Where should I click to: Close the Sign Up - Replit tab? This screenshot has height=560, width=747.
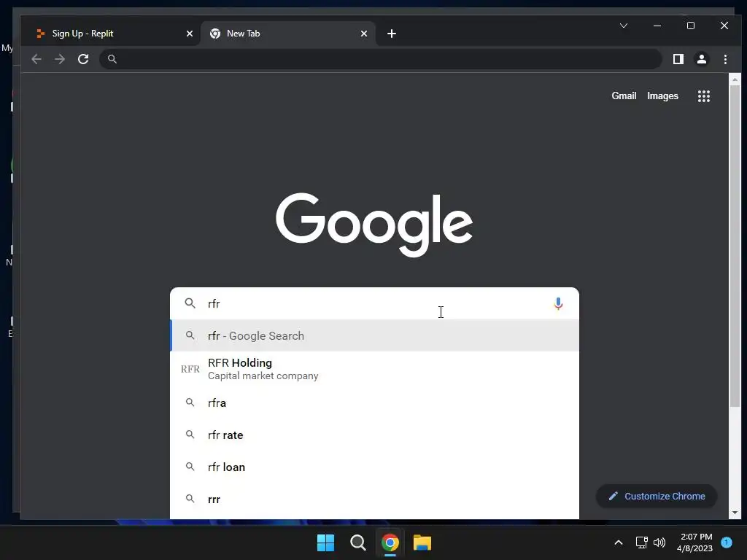pyautogui.click(x=190, y=34)
